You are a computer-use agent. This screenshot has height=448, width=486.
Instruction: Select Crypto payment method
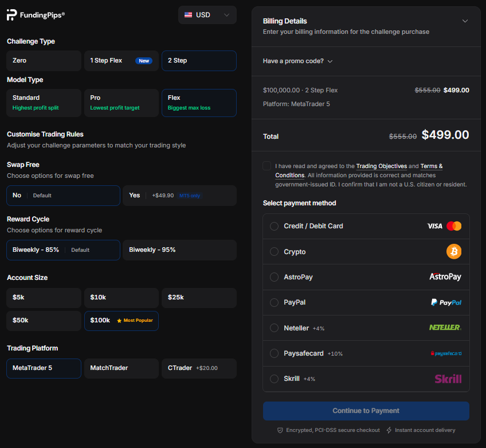point(366,252)
